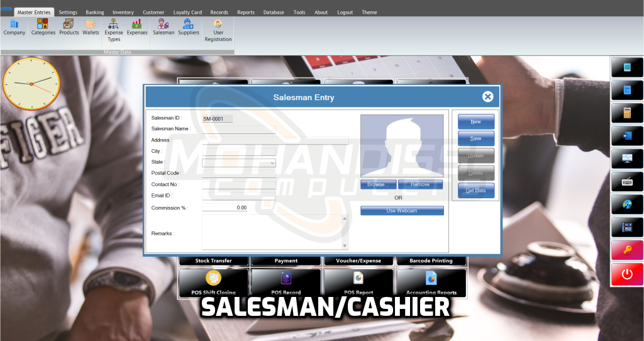
Task: Expand the State dropdown
Action: click(272, 163)
